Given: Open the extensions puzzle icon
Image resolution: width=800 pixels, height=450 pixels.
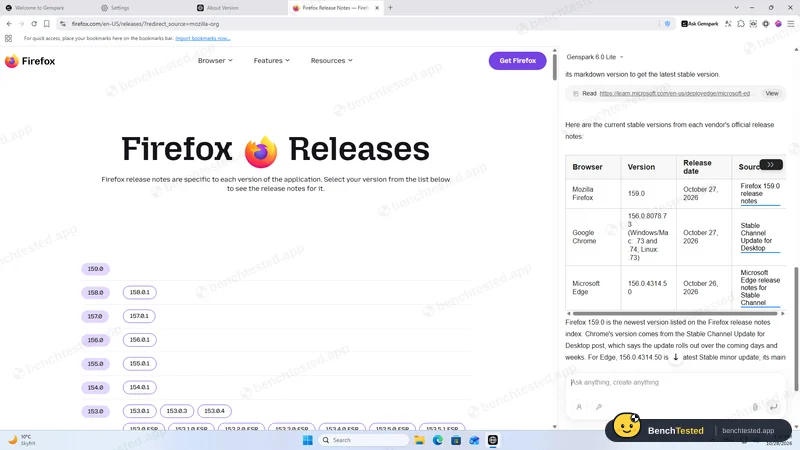Looking at the screenshot, I should tap(741, 23).
